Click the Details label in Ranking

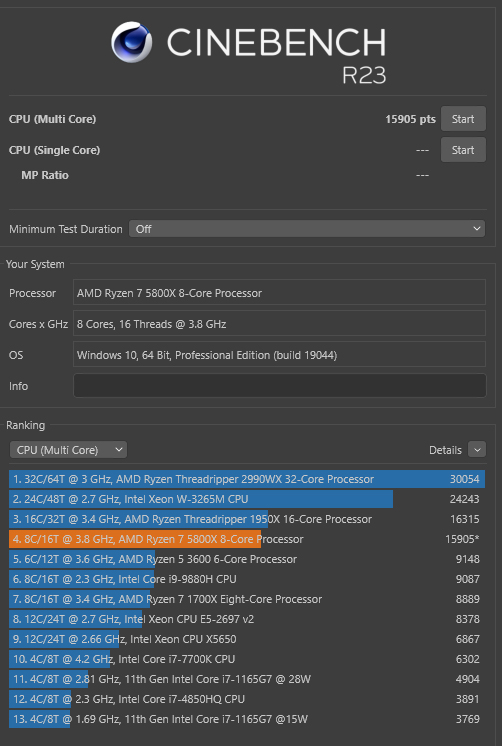click(445, 450)
